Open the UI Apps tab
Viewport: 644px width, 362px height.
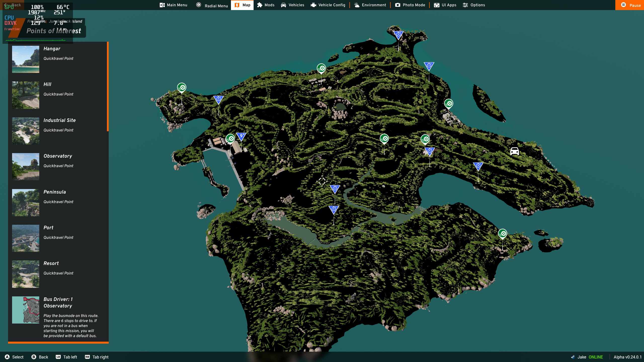point(445,5)
